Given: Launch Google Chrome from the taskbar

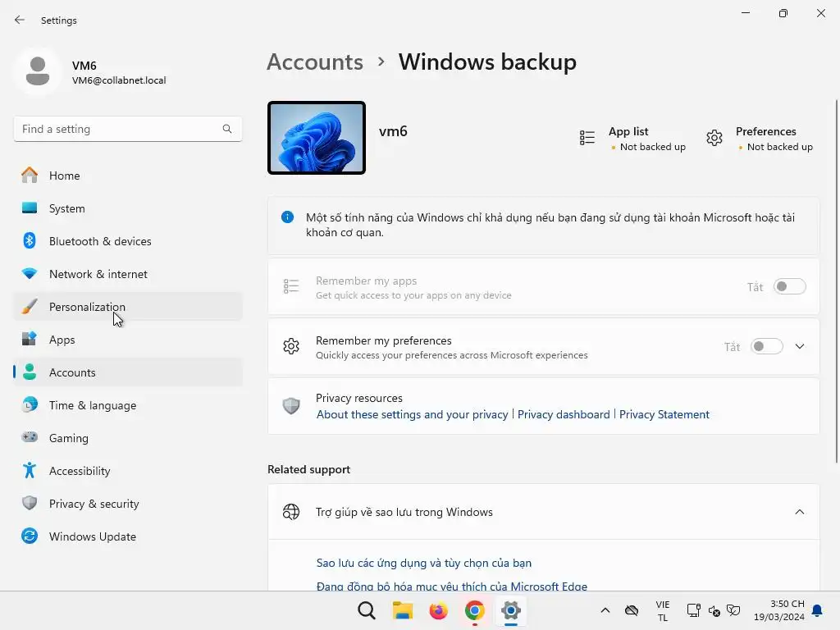Looking at the screenshot, I should click(x=475, y=610).
